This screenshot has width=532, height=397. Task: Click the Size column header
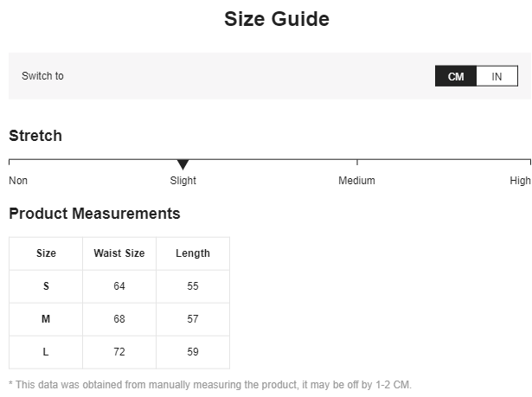46,253
